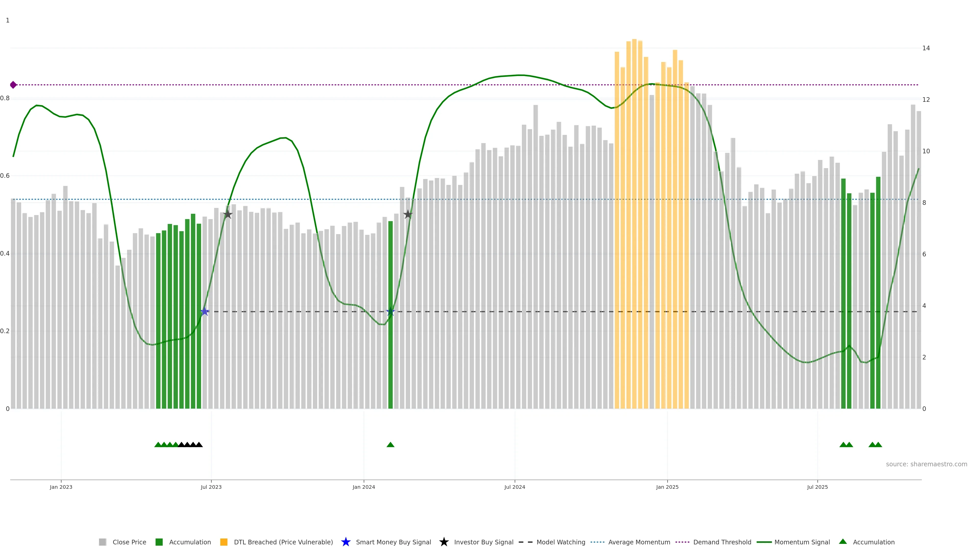
Task: Click the Jul 2024 x-axis tick label
Action: (514, 487)
